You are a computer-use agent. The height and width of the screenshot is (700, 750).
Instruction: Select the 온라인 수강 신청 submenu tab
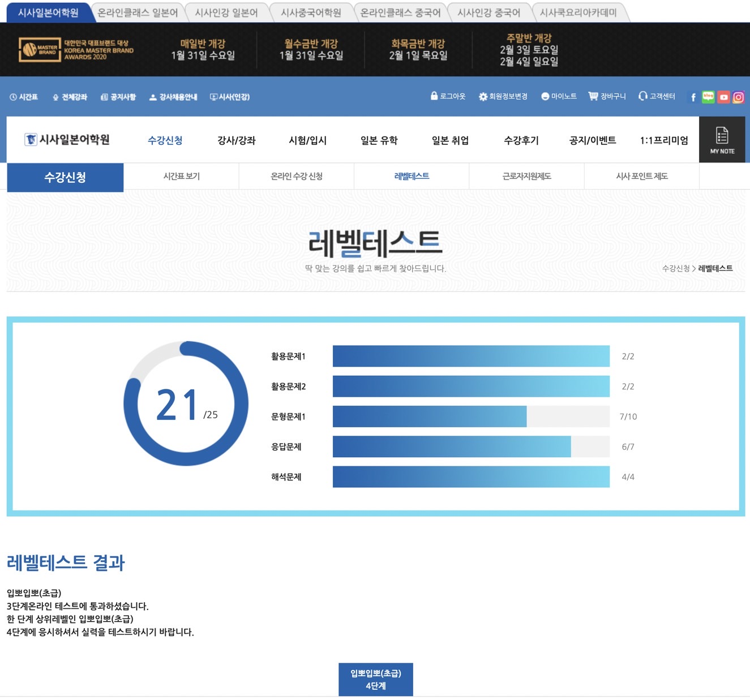(x=297, y=176)
